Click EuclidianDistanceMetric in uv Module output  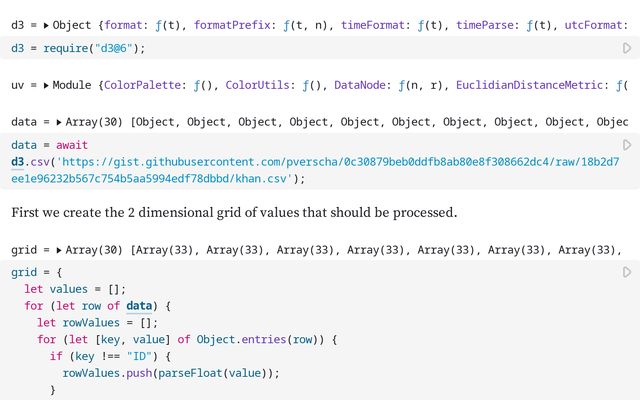click(529, 85)
